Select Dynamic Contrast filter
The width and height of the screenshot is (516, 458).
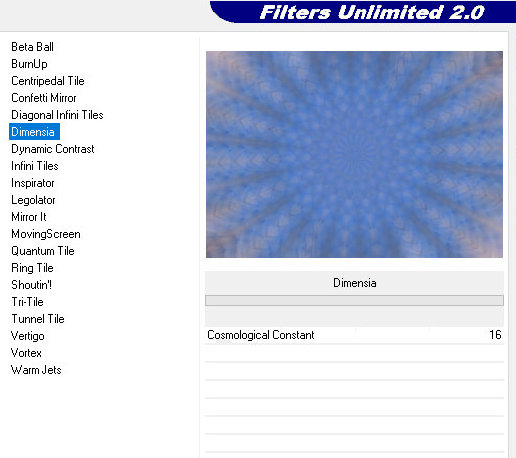(53, 149)
